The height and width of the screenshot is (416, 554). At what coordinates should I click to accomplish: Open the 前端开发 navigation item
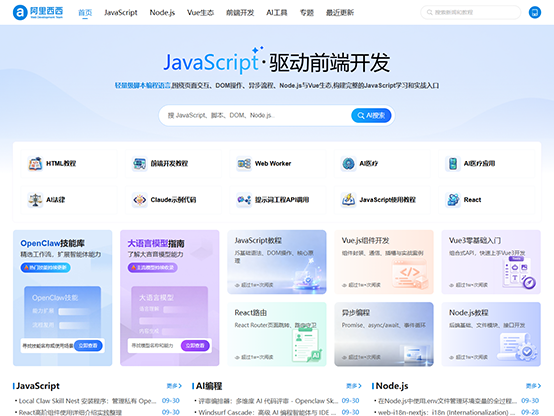pyautogui.click(x=240, y=12)
